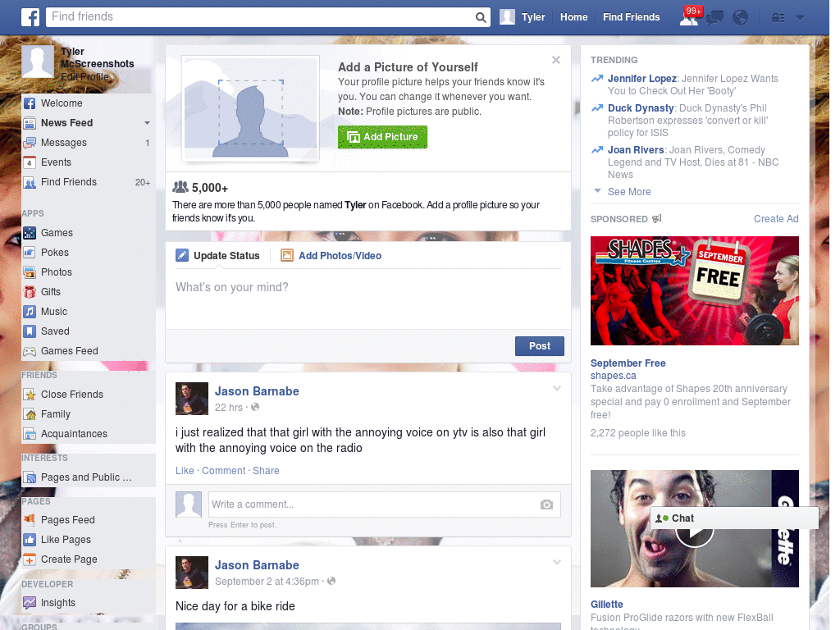The height and width of the screenshot is (630, 840).
Task: Click the Facebook logo icon
Action: [30, 17]
